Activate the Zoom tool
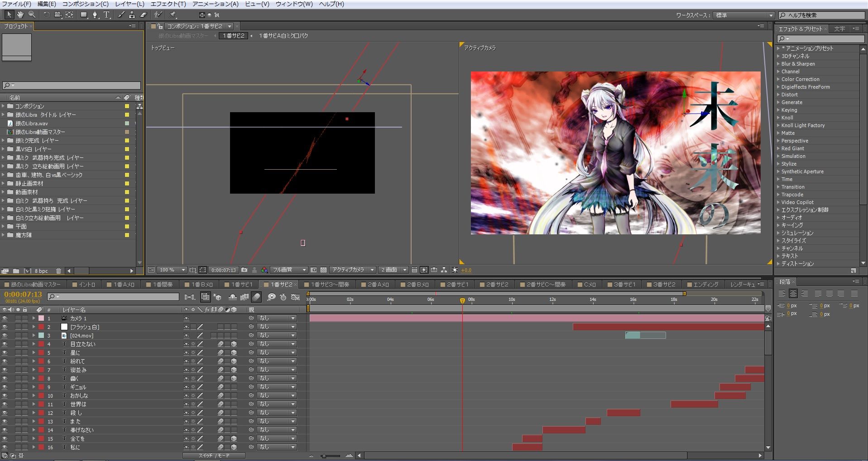Viewport: 868px width, 461px height. [x=31, y=15]
